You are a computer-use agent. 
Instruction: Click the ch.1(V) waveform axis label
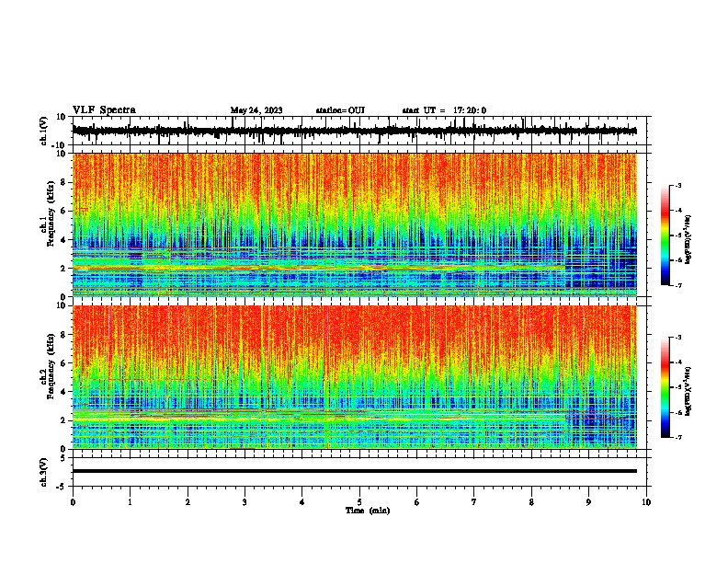tap(44, 131)
